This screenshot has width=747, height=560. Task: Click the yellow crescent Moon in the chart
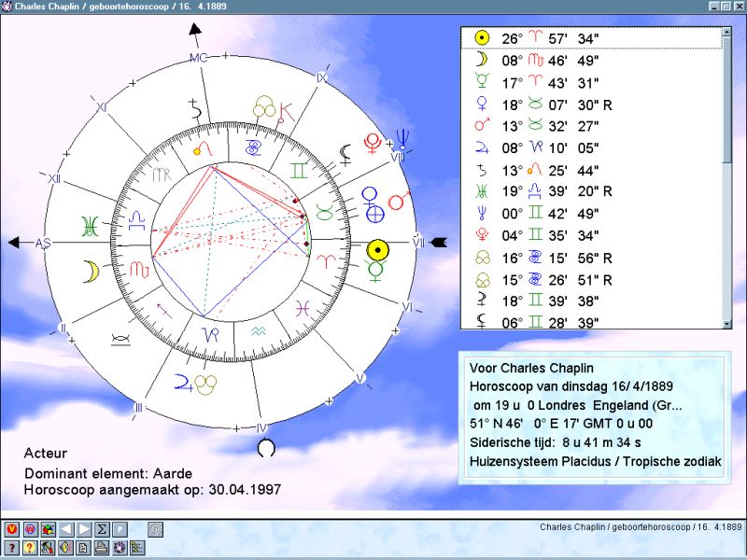click(x=92, y=272)
